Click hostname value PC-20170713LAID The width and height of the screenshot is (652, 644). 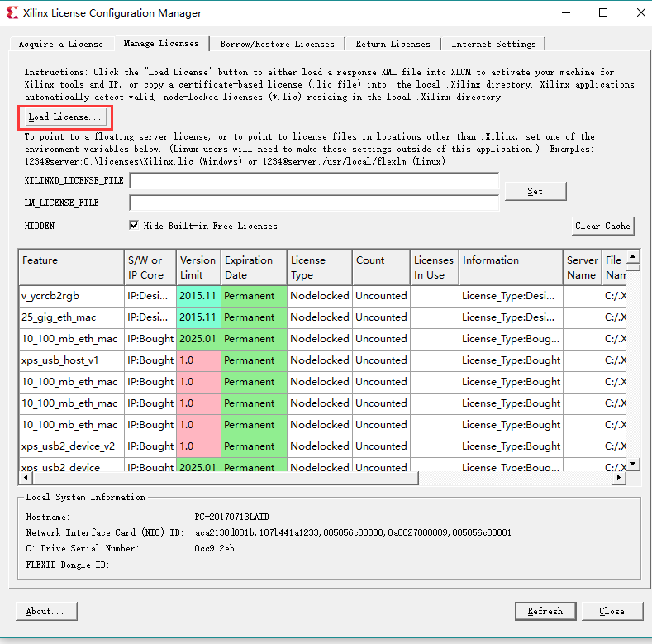[x=231, y=518]
